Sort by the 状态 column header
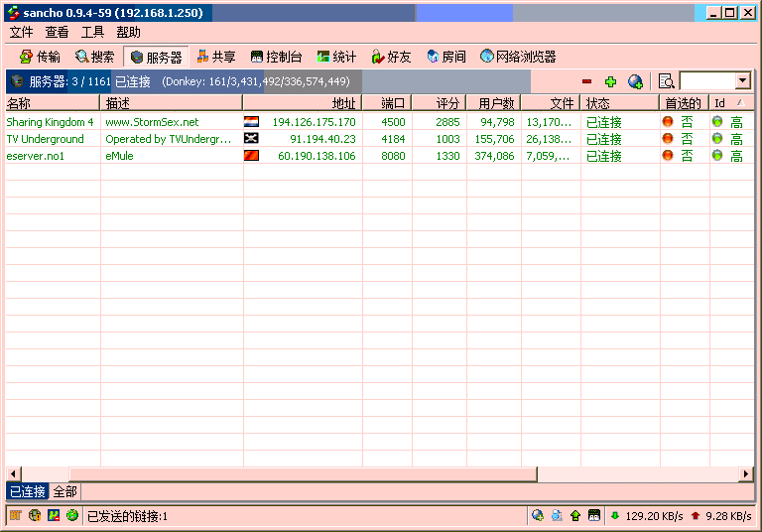The width and height of the screenshot is (762, 532). 619,103
